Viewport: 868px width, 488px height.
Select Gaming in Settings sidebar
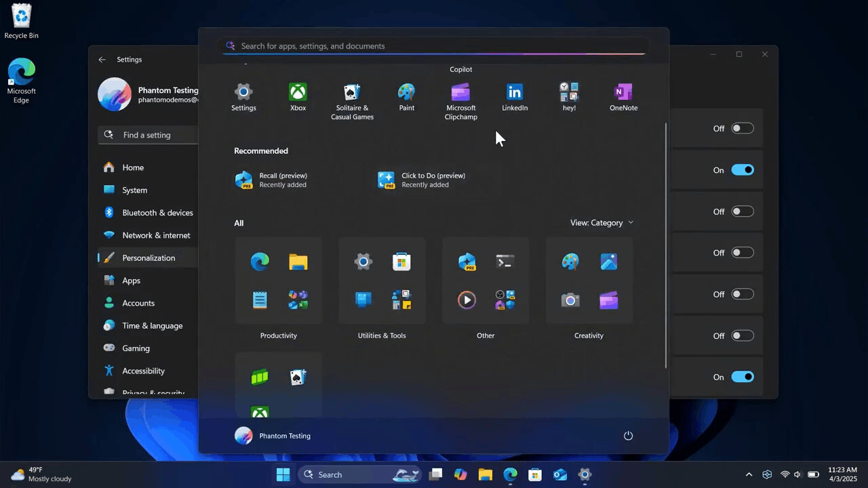[148, 348]
